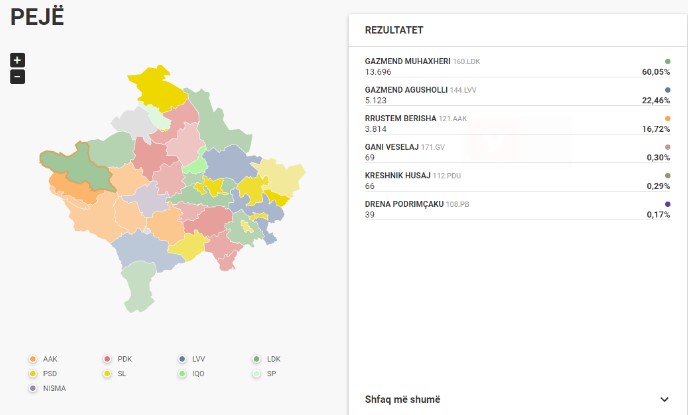Select the yellow northernmost municipality on map
Viewport: 688px width, 415px height.
point(156,90)
